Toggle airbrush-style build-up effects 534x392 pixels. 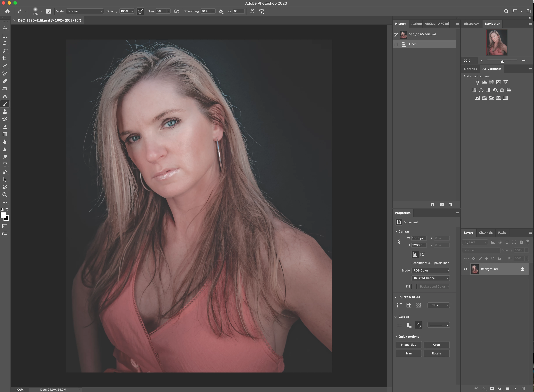click(x=176, y=11)
